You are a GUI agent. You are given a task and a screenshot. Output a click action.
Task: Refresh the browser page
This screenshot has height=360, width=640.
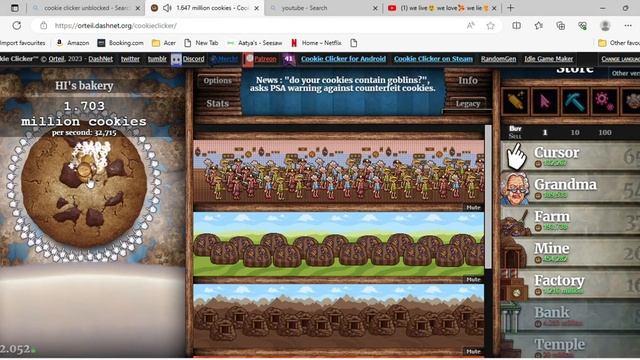coord(17,25)
